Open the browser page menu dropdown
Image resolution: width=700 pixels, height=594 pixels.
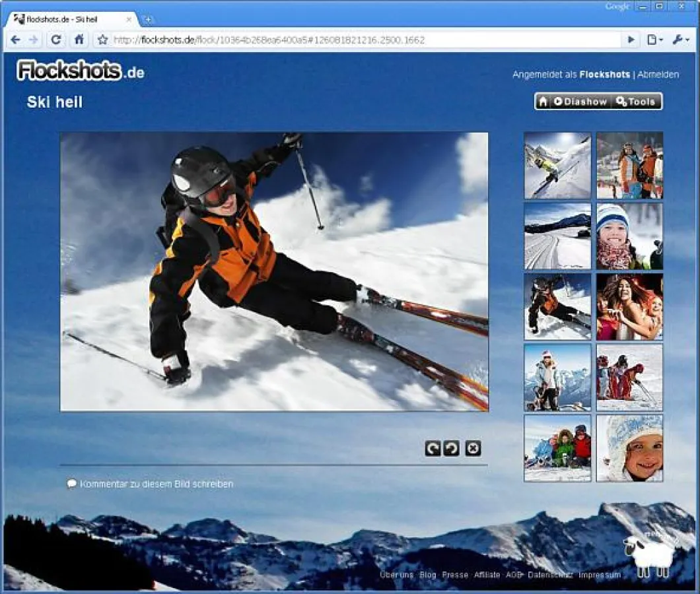tap(654, 40)
